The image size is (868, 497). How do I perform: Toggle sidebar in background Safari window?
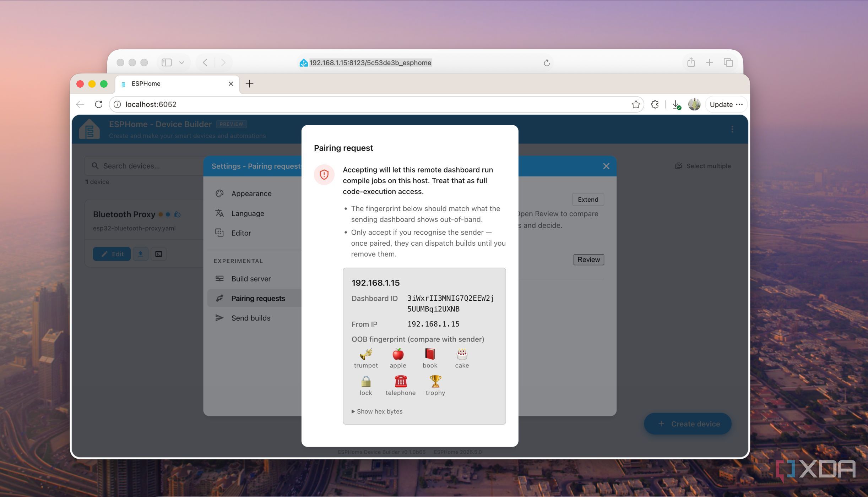(x=167, y=62)
